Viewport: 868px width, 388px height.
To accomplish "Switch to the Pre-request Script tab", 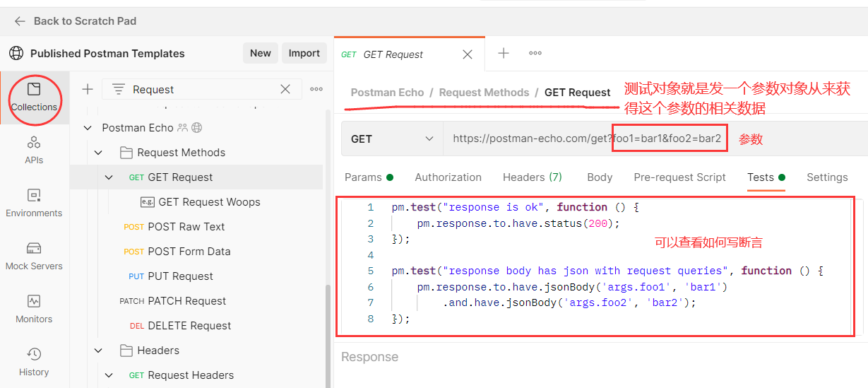I will pos(679,177).
